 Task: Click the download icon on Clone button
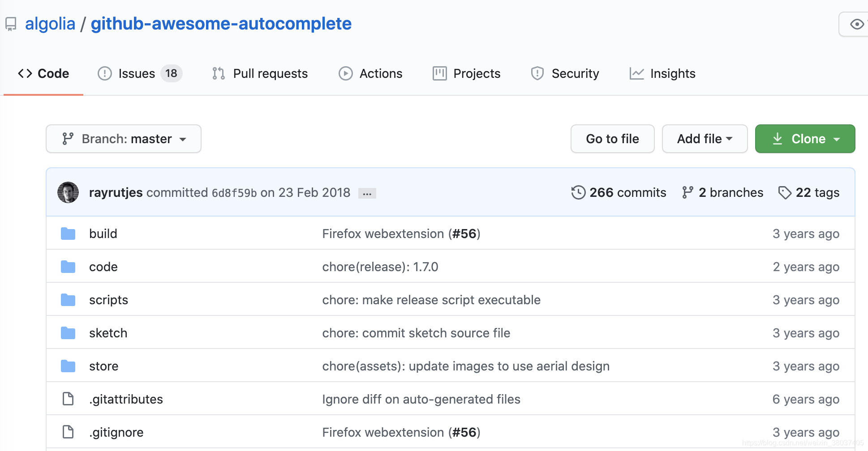pyautogui.click(x=778, y=139)
